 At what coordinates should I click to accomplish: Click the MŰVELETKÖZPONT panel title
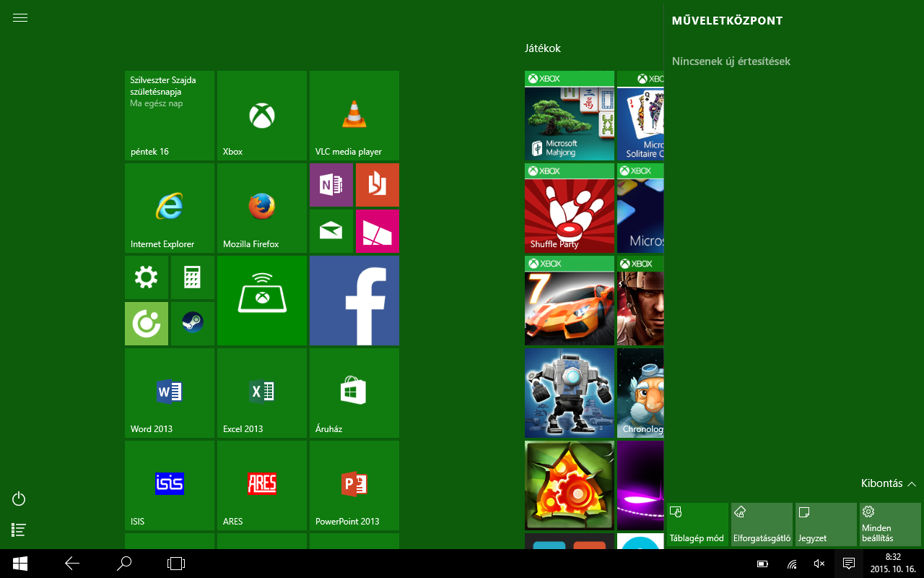click(727, 21)
